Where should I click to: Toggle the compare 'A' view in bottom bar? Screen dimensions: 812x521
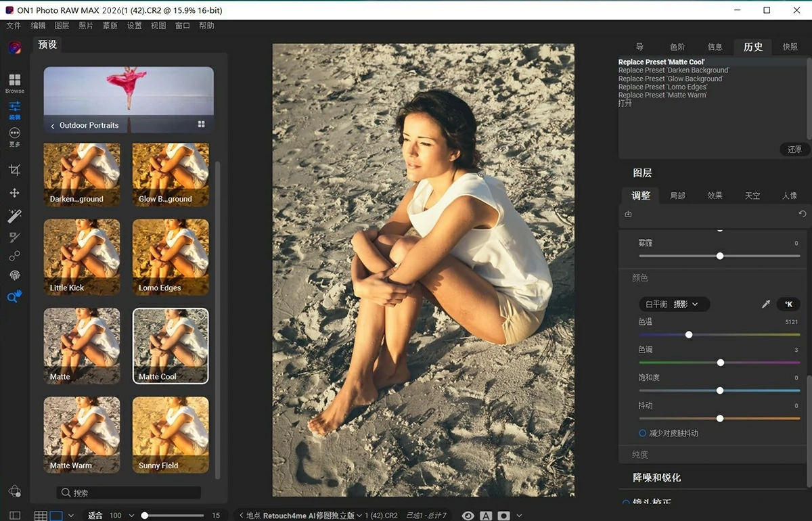pyautogui.click(x=487, y=515)
